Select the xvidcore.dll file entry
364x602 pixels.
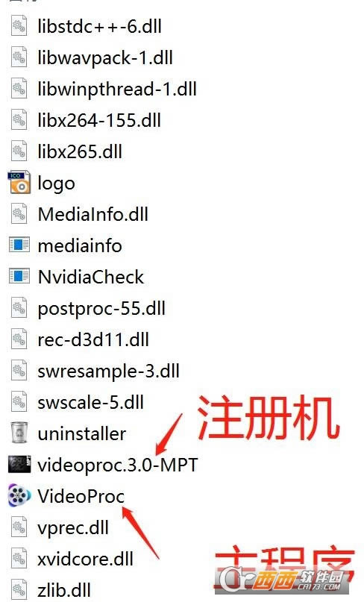click(85, 559)
